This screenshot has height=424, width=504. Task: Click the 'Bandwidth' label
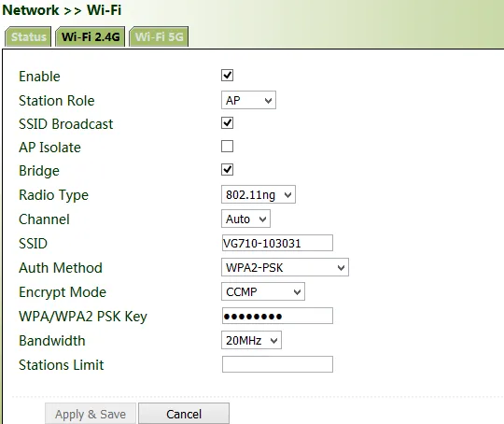point(52,341)
